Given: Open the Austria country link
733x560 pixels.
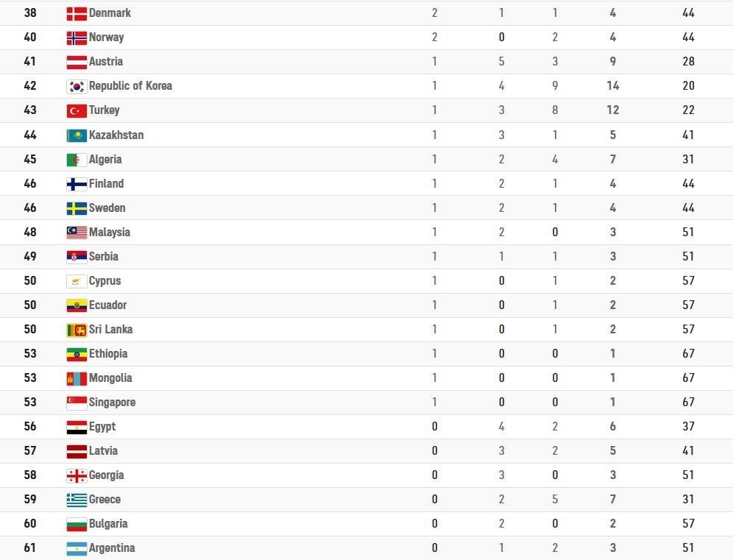Looking at the screenshot, I should click(105, 62).
